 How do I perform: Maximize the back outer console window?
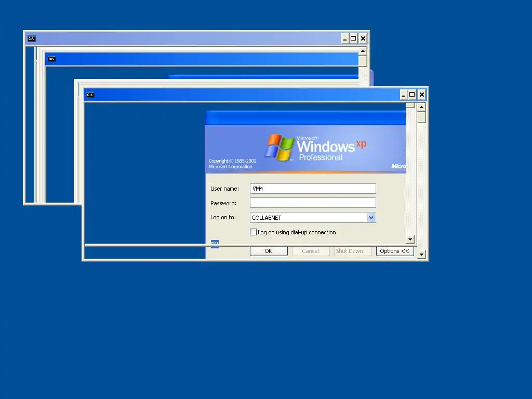[x=353, y=38]
